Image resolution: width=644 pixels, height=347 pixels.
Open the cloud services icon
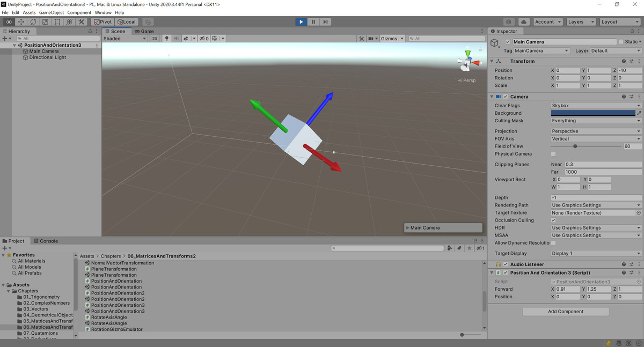point(524,22)
